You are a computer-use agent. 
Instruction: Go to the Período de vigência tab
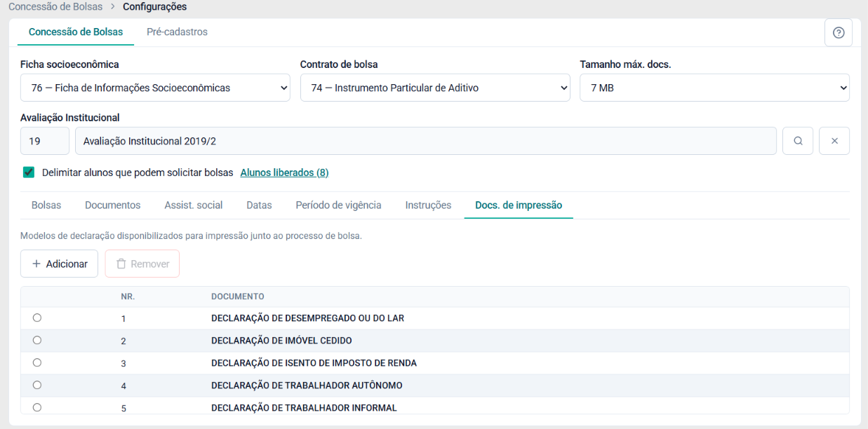tap(338, 205)
